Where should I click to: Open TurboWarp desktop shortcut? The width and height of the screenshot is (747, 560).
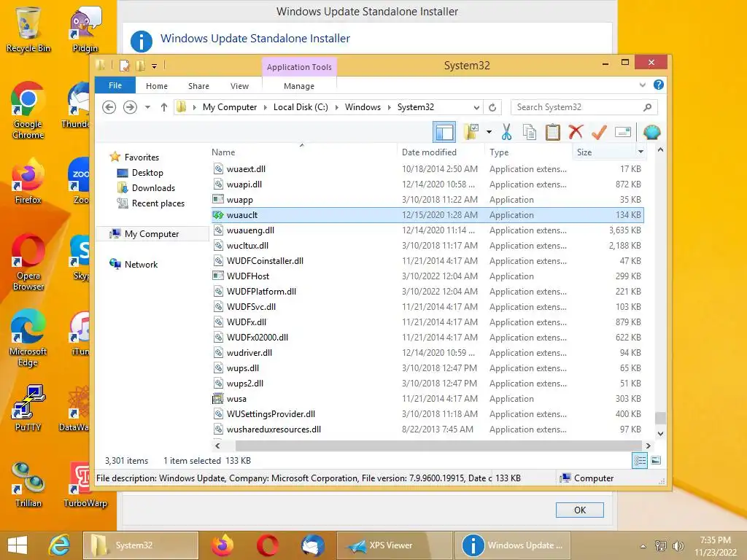pos(85,485)
